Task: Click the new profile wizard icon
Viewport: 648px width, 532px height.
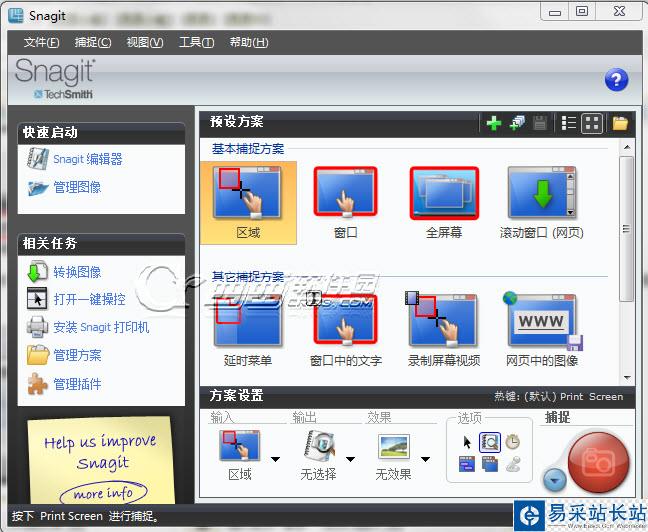Action: coord(517,123)
